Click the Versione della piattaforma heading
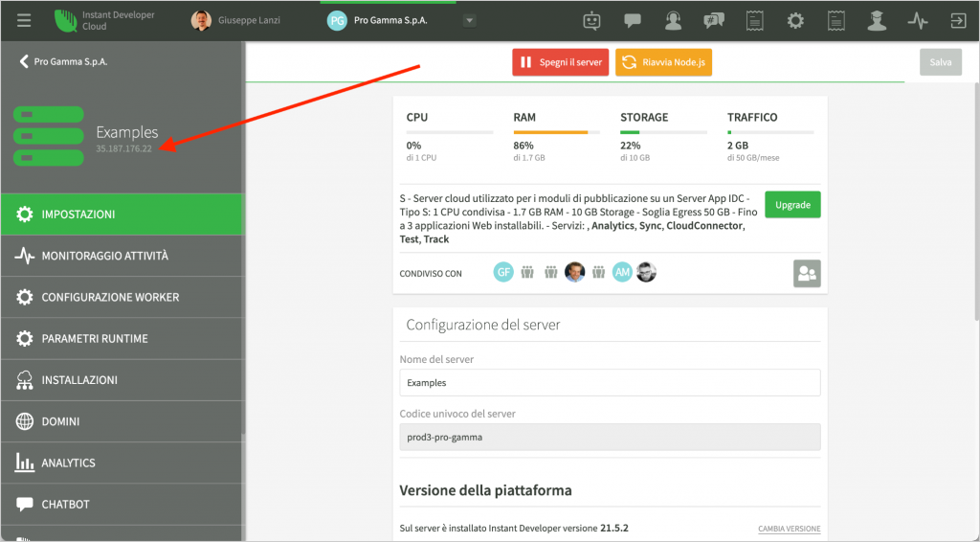The width and height of the screenshot is (980, 542). click(485, 490)
